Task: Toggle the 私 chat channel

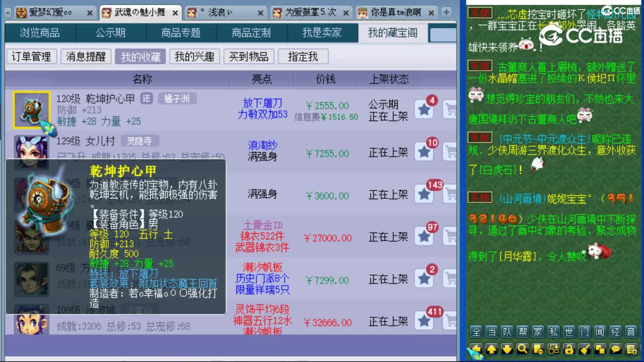Action: click(554, 331)
